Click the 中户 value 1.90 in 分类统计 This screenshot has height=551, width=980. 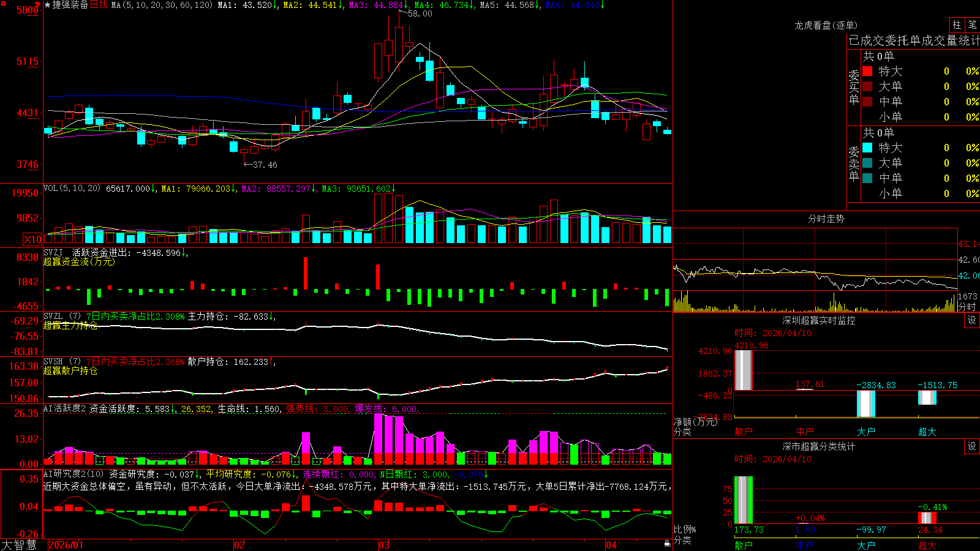point(805,530)
